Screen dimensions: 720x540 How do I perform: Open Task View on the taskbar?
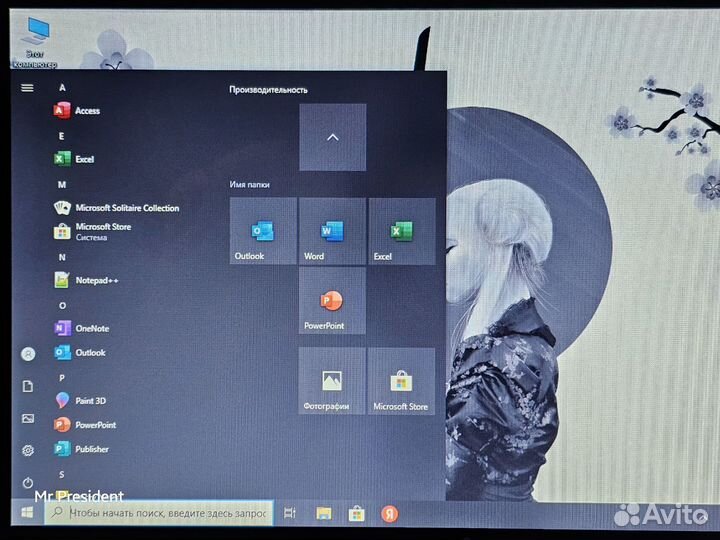point(290,513)
